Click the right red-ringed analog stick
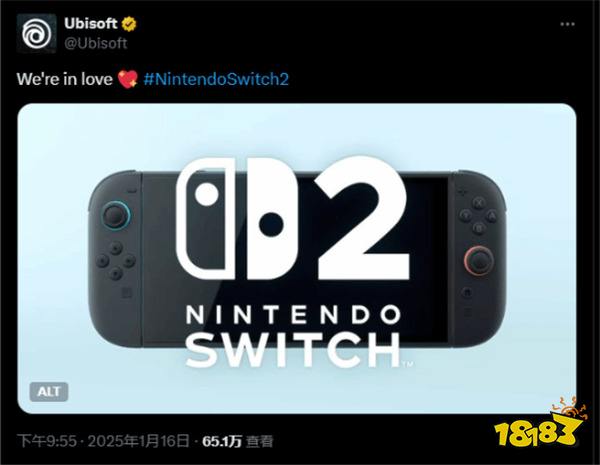Image resolution: width=600 pixels, height=465 pixels. tap(479, 261)
